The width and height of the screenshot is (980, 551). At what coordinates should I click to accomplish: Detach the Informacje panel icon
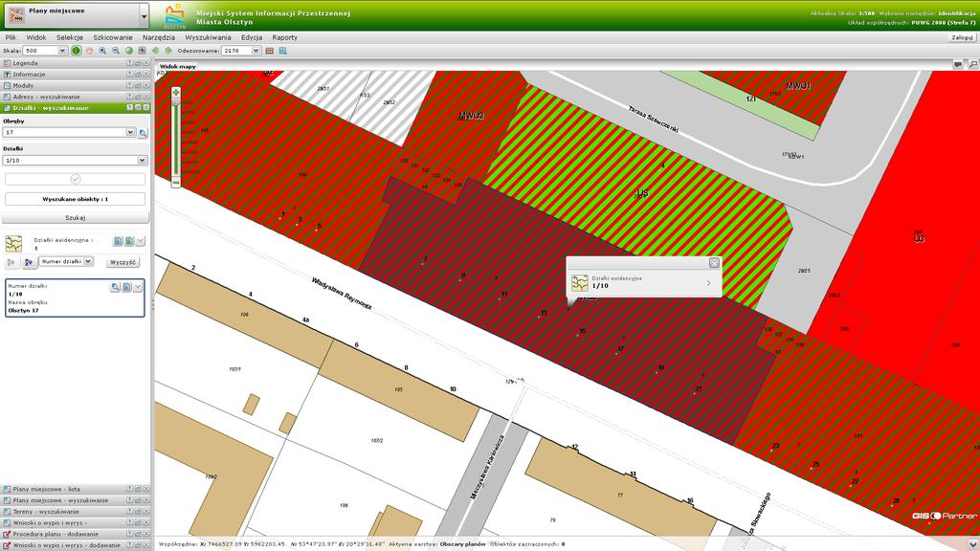tap(138, 75)
